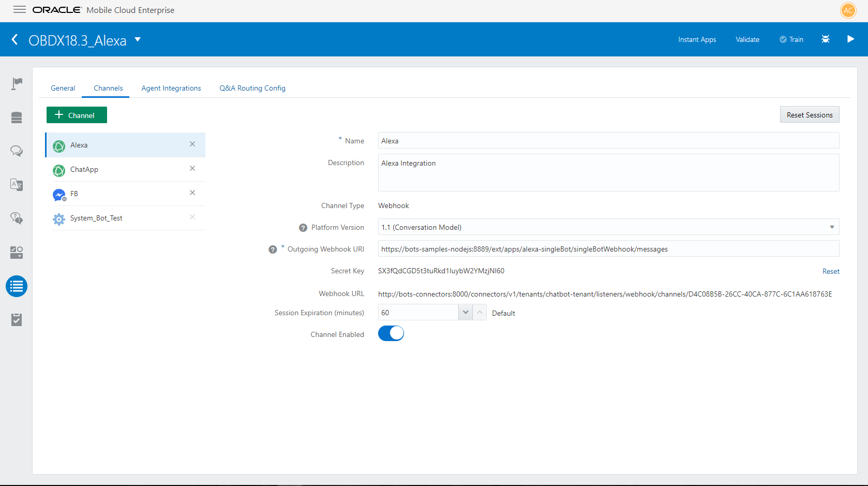
Task: Open Entities stack icon in sidebar
Action: point(17,117)
